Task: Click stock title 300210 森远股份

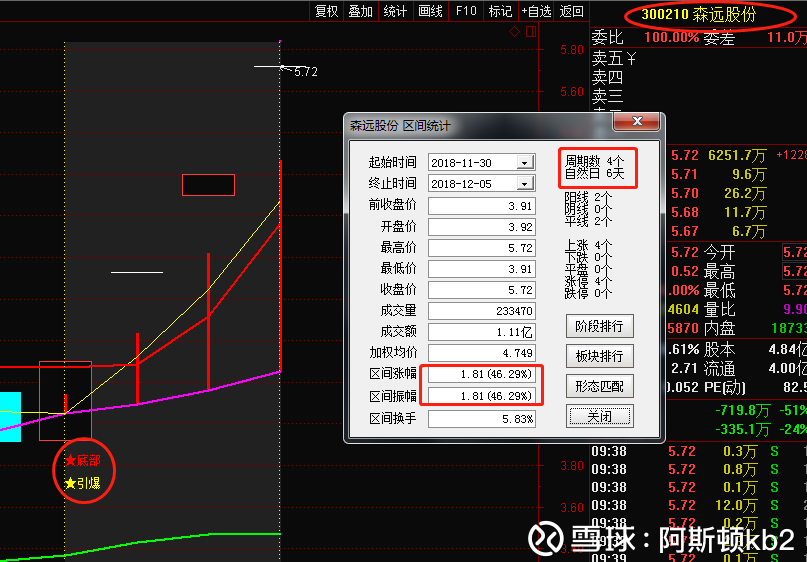Action: pos(698,14)
